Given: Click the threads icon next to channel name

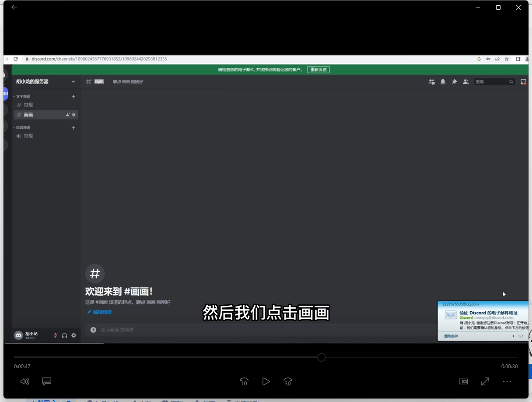Looking at the screenshot, I should pyautogui.click(x=431, y=81).
